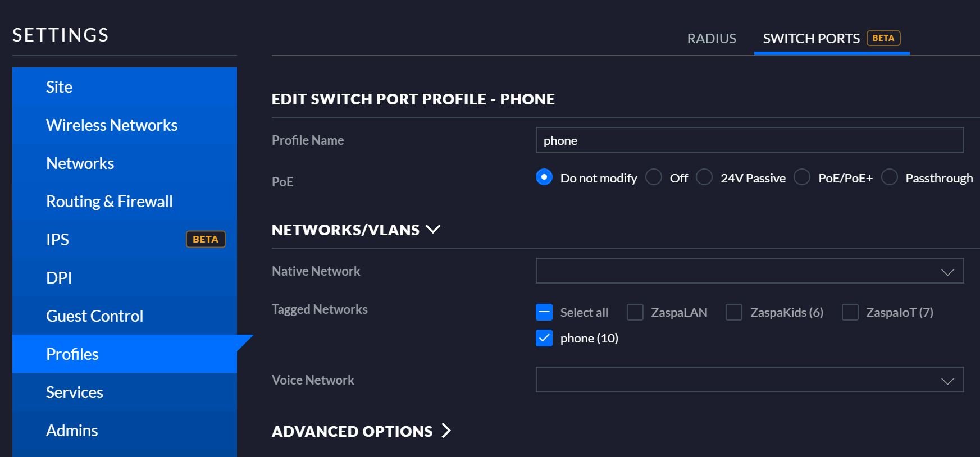Check the ZaspaLAN tagged network
This screenshot has width=980, height=457.
click(635, 312)
